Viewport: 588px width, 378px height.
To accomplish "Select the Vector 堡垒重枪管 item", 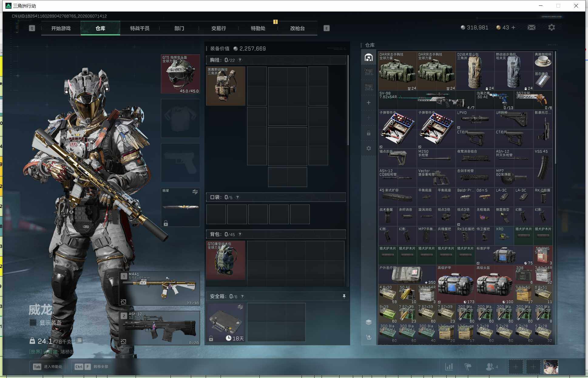I will 436,178.
